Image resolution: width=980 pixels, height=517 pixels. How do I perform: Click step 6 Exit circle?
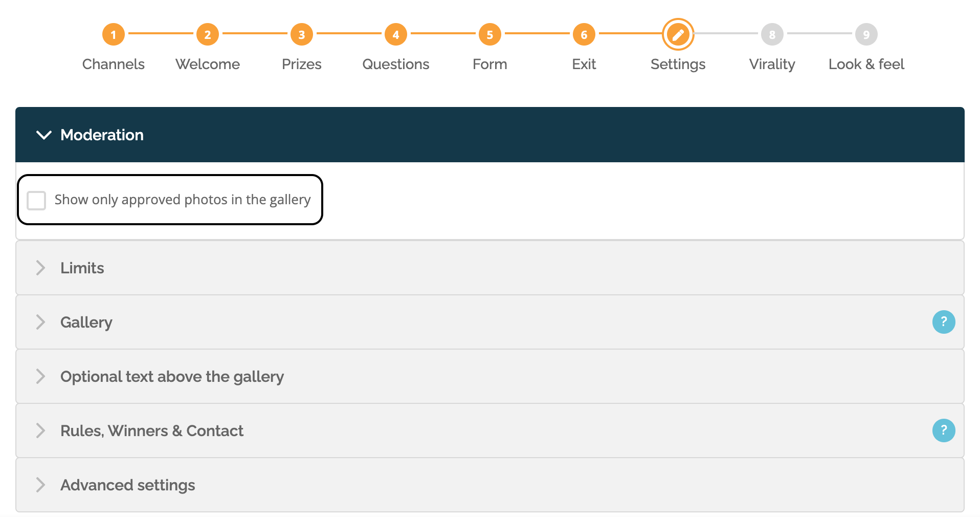[584, 34]
